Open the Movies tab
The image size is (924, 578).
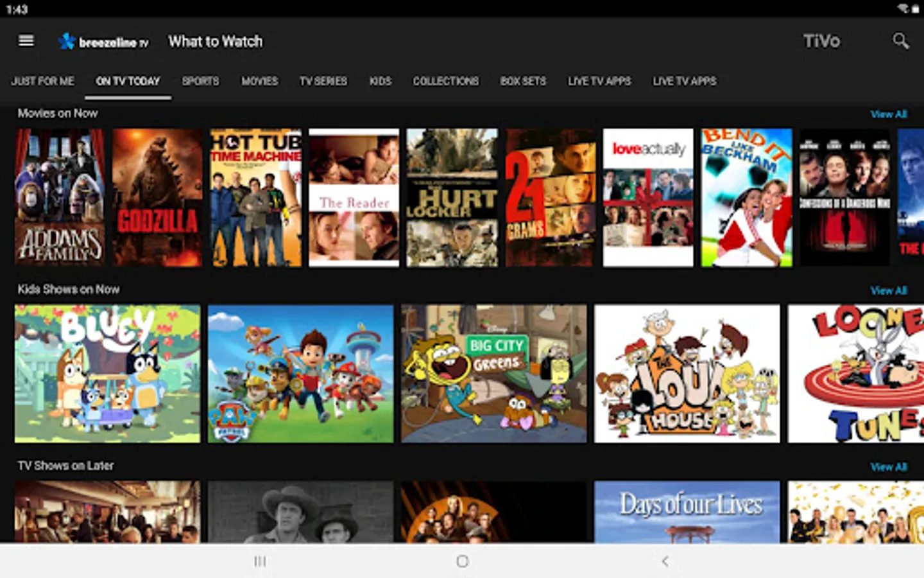[259, 81]
